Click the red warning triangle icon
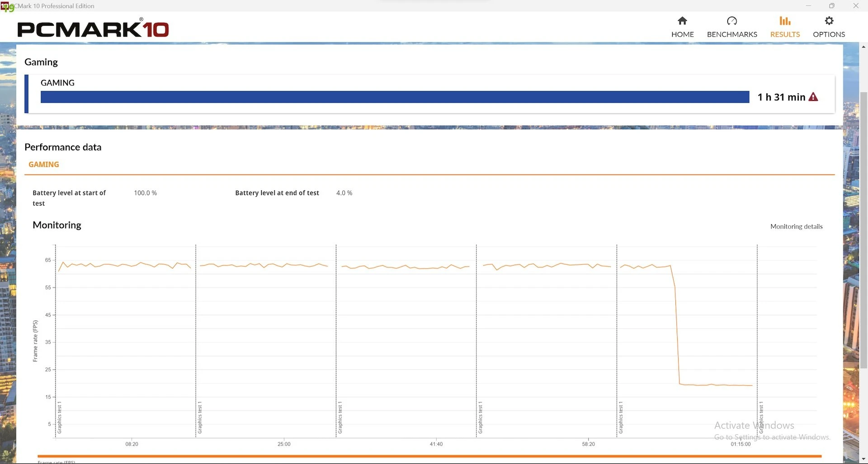The image size is (868, 464). pos(813,97)
